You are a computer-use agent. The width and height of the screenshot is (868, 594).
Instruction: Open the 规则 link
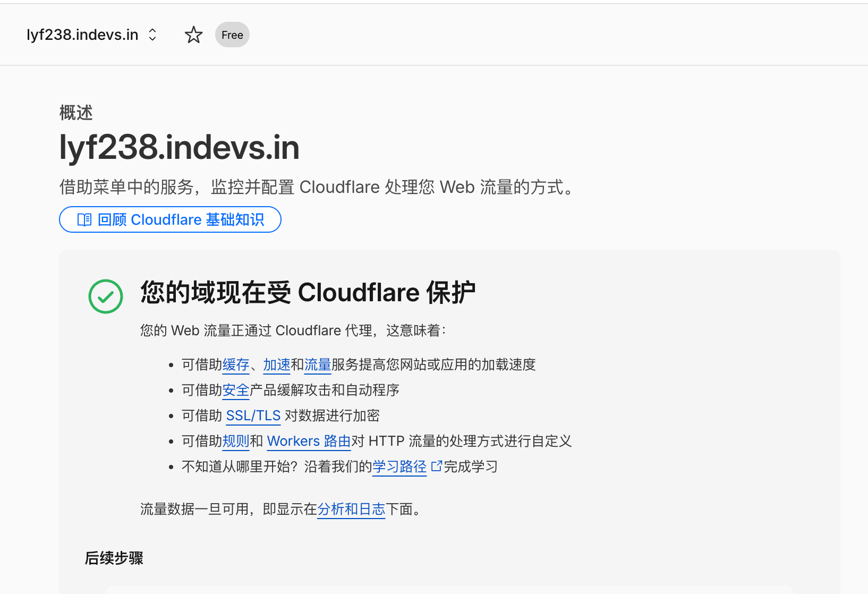click(236, 442)
